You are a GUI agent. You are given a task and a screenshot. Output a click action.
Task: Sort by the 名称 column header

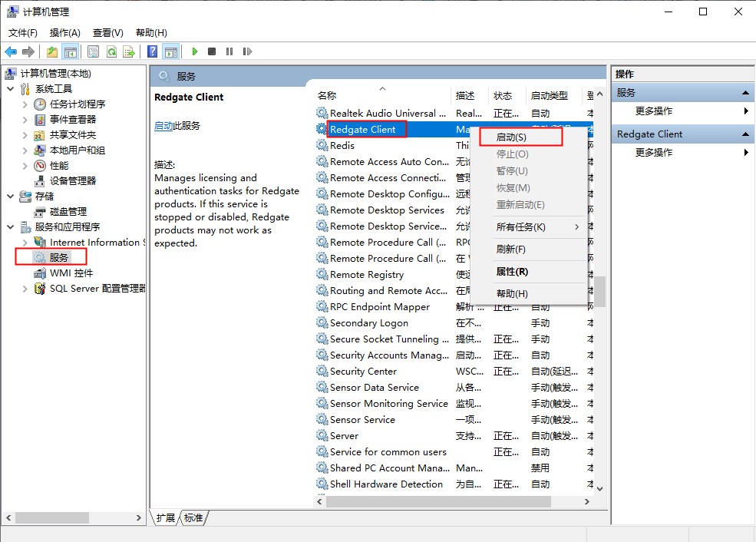click(x=383, y=95)
